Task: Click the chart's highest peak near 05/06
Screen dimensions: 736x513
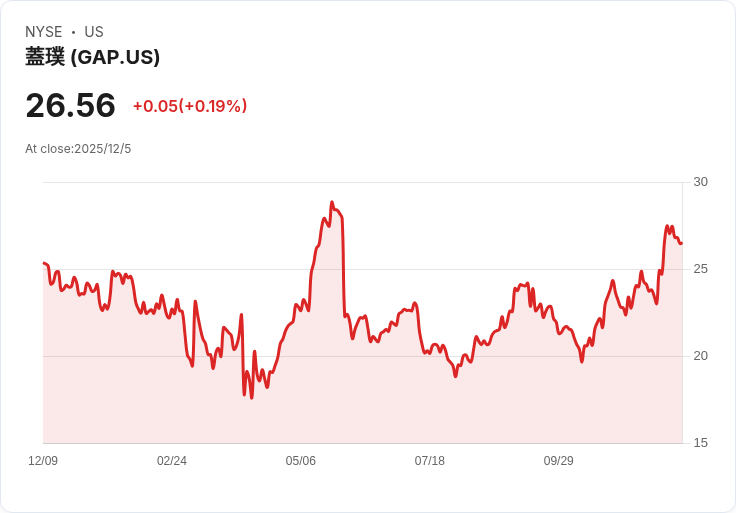Action: pyautogui.click(x=332, y=203)
